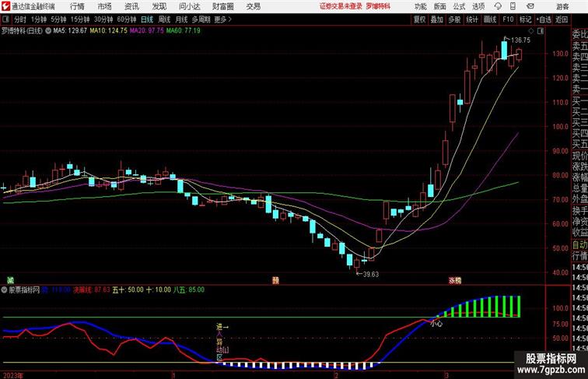Click the 130.0 price axis label
Image resolution: width=588 pixels, height=379 pixels.
pos(560,54)
